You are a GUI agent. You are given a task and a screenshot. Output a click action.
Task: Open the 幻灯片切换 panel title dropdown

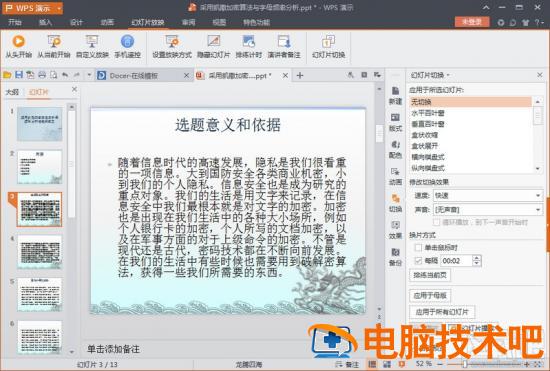448,75
